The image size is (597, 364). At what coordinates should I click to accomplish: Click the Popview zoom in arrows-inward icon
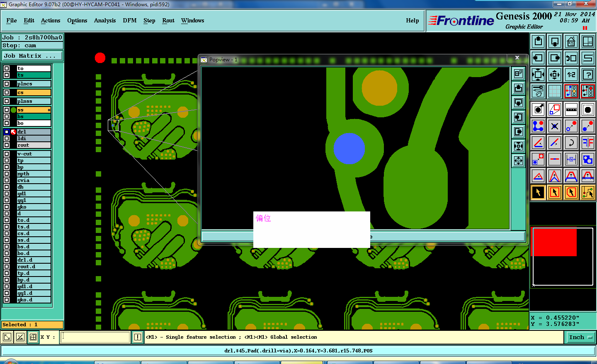coord(519,146)
